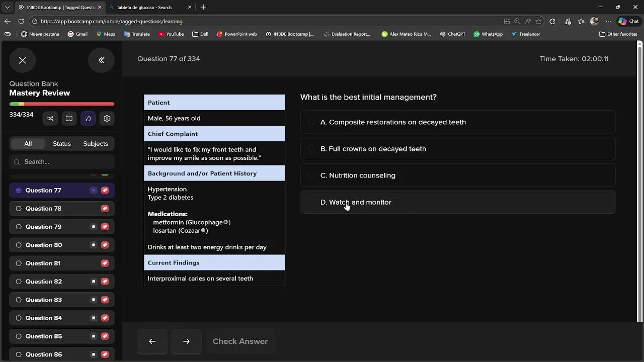Go to the next question arrow

click(186, 341)
